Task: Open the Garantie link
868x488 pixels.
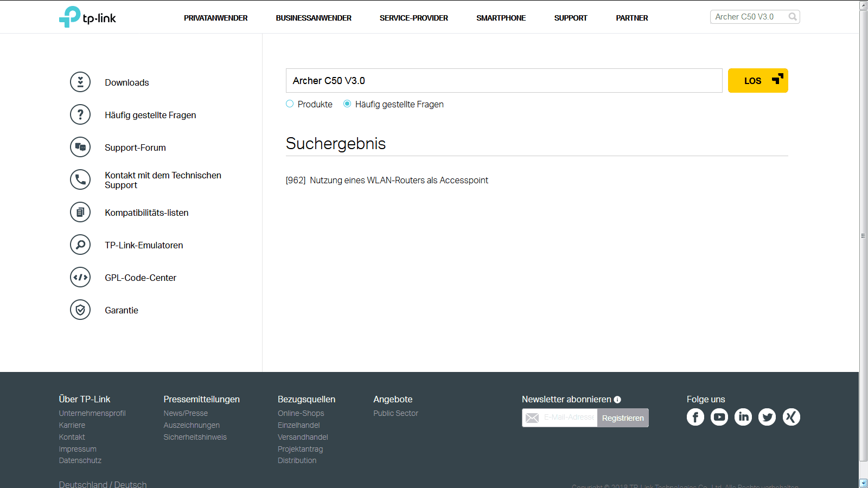Action: point(122,310)
